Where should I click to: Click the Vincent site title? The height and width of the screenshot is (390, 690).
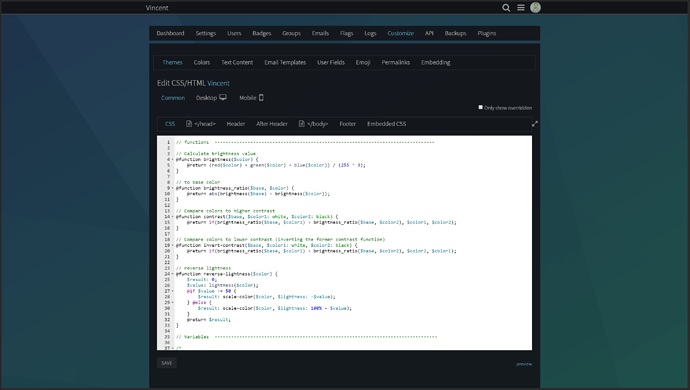coord(157,7)
